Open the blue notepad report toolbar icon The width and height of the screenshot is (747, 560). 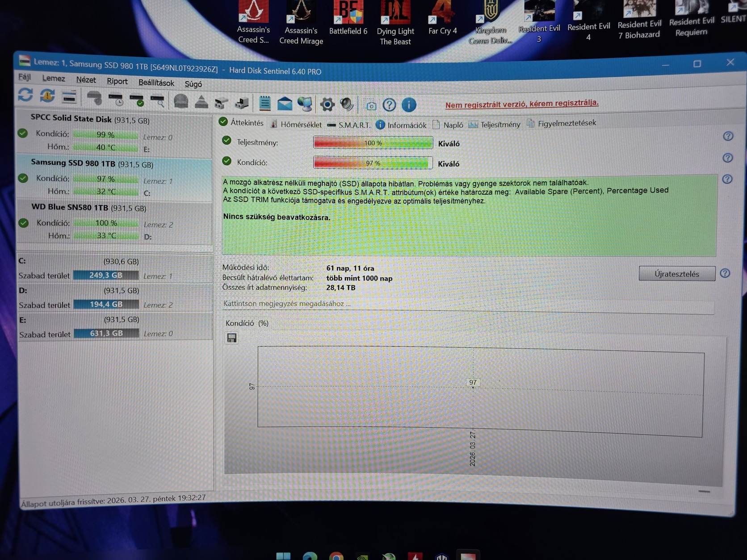coord(265,103)
